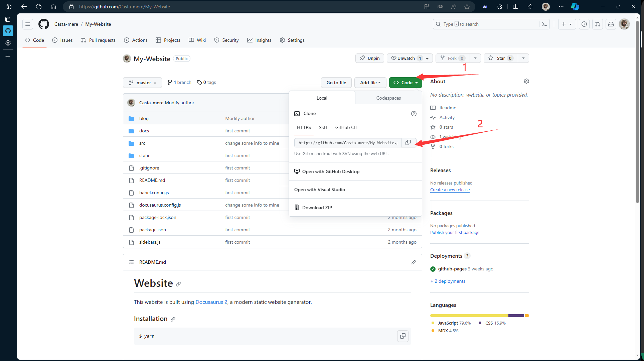Click Download ZIP in the clone panel
644x361 pixels.
[355, 208]
